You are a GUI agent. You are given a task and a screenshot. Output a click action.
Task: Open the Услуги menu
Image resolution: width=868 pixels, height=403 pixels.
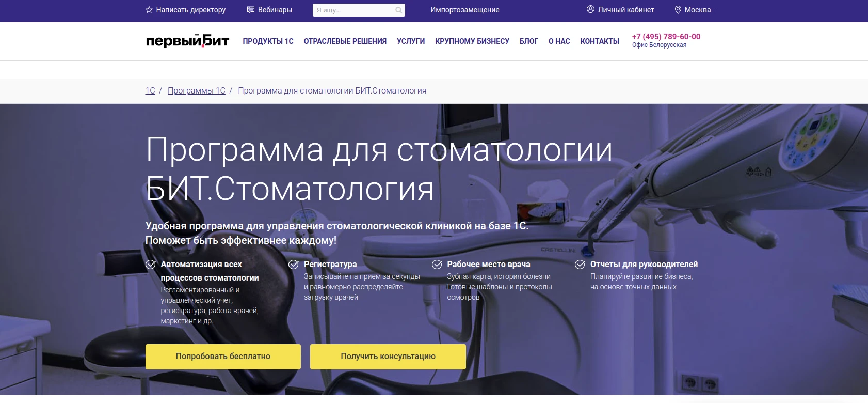[x=411, y=41]
